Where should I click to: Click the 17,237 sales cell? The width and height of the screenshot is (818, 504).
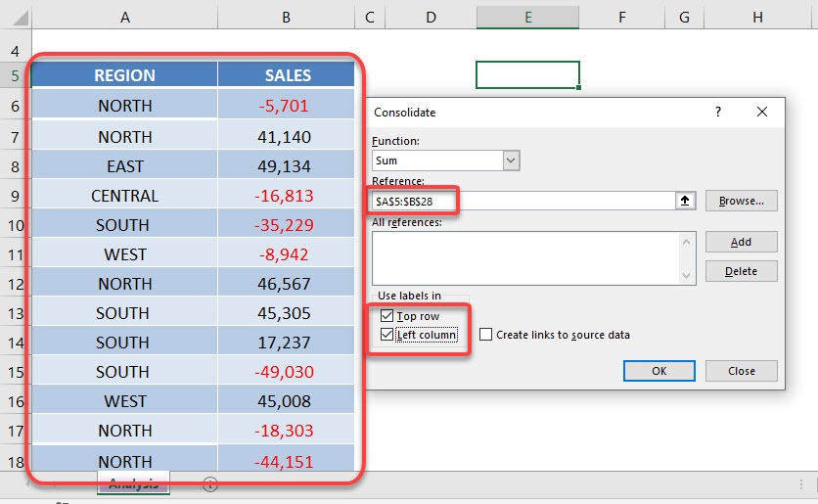287,343
